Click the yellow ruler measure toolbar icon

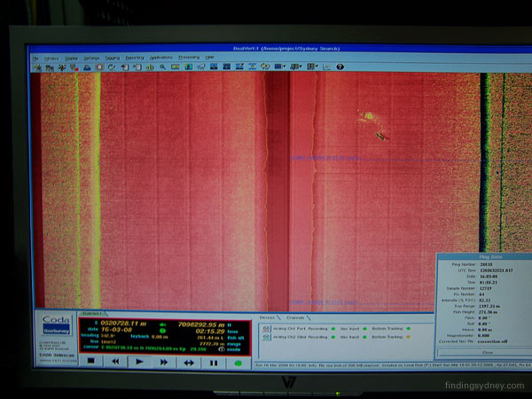coord(175,66)
